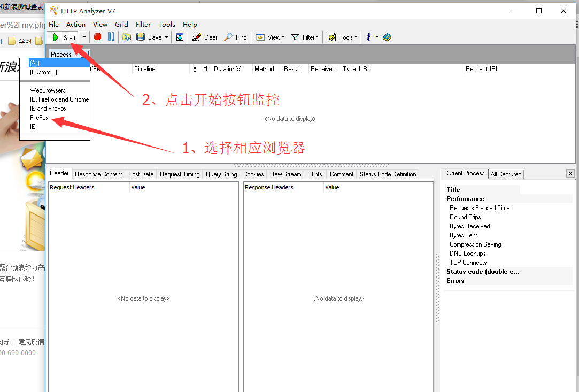
Task: Select (All) in process list
Action: click(x=59, y=63)
